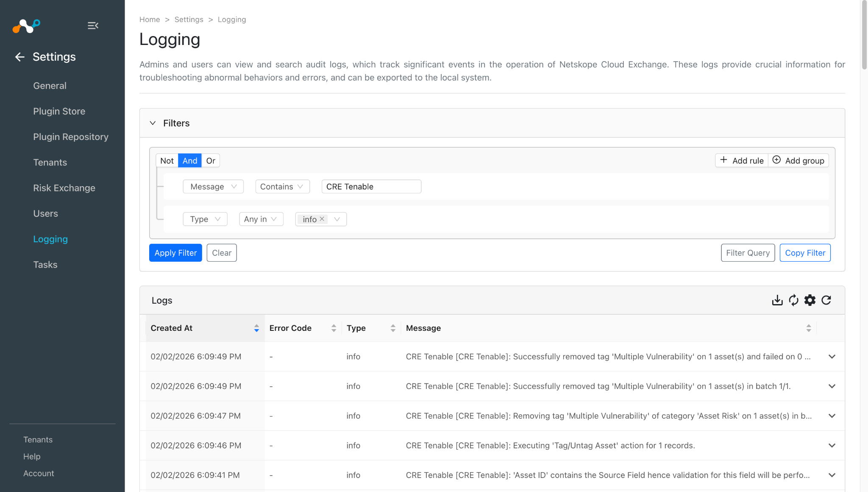Show the Filter Query
Screen dimensions: 868x492
[x=748, y=253]
